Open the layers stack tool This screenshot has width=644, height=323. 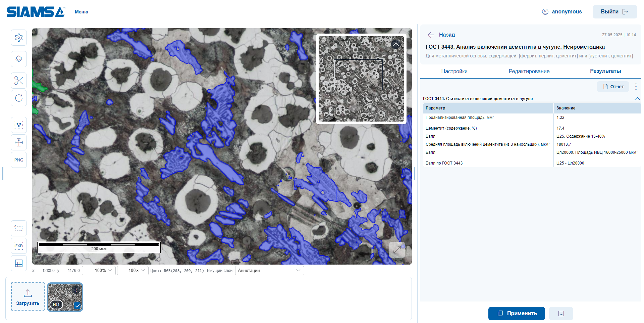19,59
